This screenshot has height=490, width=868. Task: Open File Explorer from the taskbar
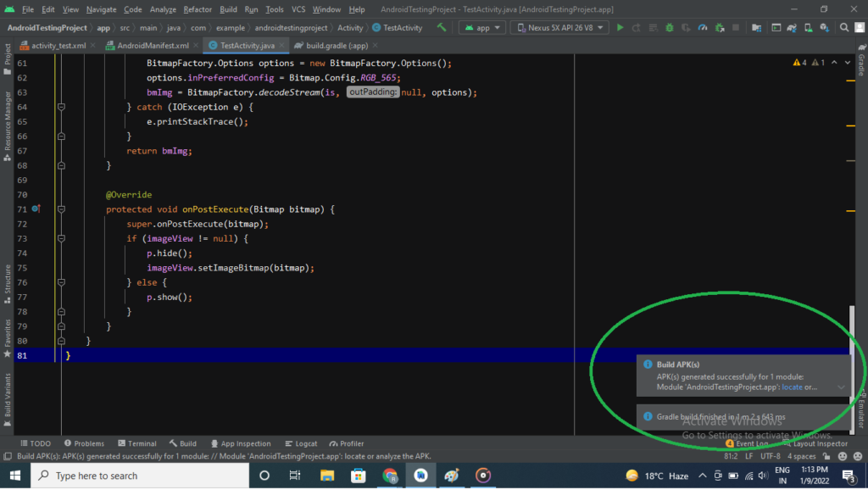(x=327, y=476)
